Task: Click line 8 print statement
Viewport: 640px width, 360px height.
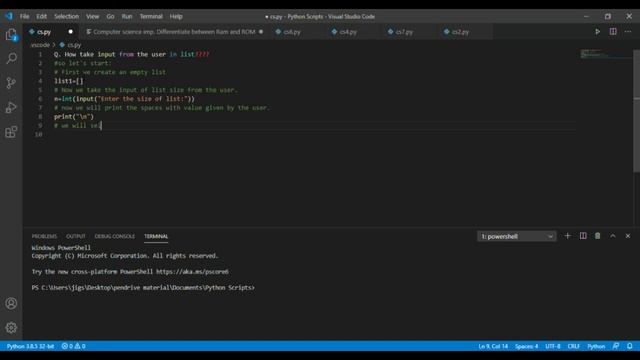Action: pyautogui.click(x=74, y=117)
